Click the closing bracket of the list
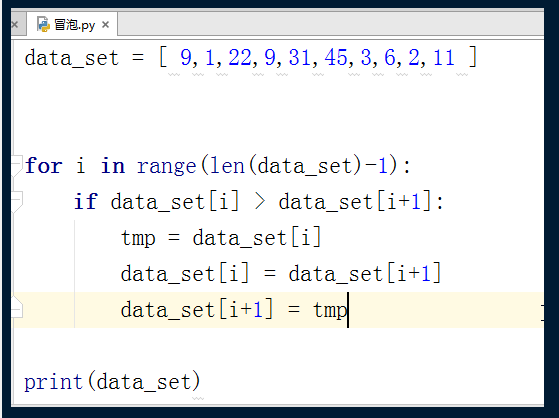Image resolution: width=559 pixels, height=418 pixels. coord(473,57)
